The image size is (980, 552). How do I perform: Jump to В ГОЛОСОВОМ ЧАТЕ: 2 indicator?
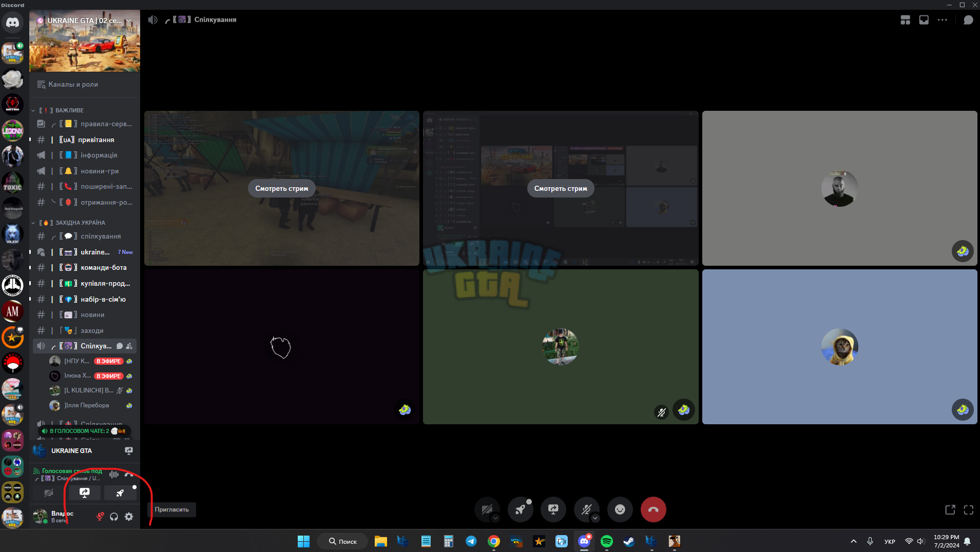click(x=84, y=431)
